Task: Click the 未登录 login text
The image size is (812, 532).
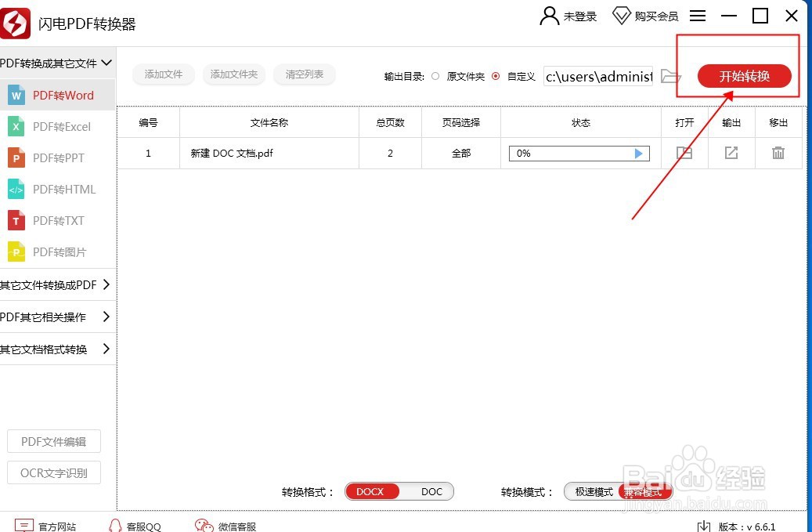Action: click(x=580, y=16)
